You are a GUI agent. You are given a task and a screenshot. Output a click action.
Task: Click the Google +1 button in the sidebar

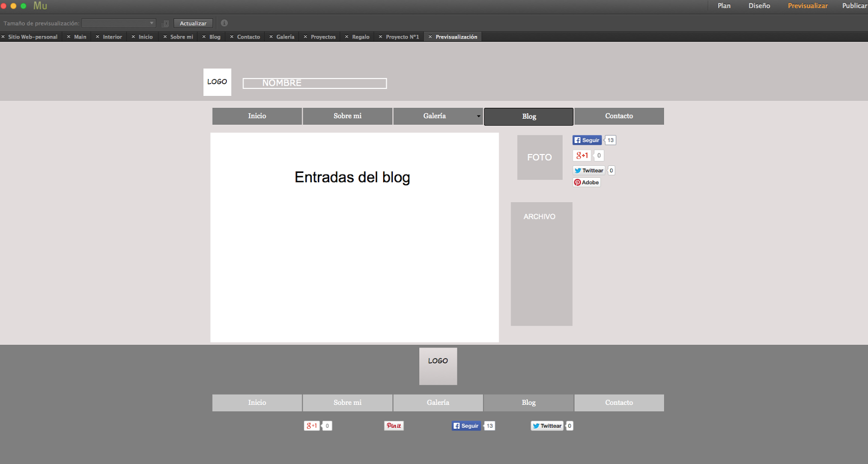tap(582, 155)
